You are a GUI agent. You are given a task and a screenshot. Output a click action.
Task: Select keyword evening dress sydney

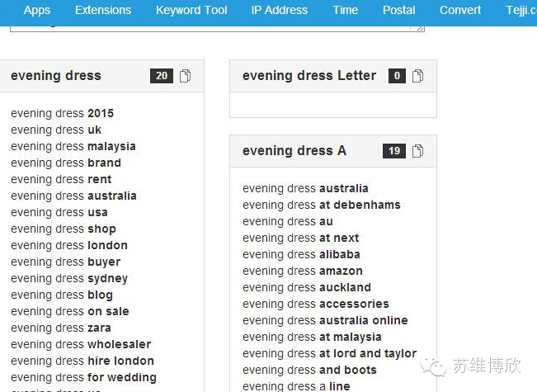[x=69, y=278]
